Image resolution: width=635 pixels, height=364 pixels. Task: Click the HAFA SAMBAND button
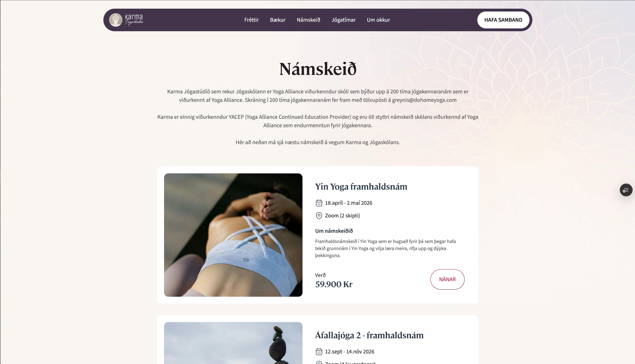tap(503, 20)
